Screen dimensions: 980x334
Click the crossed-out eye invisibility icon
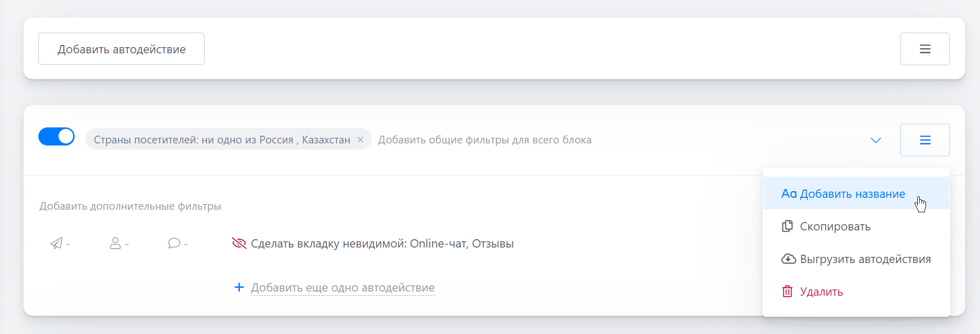tap(239, 243)
